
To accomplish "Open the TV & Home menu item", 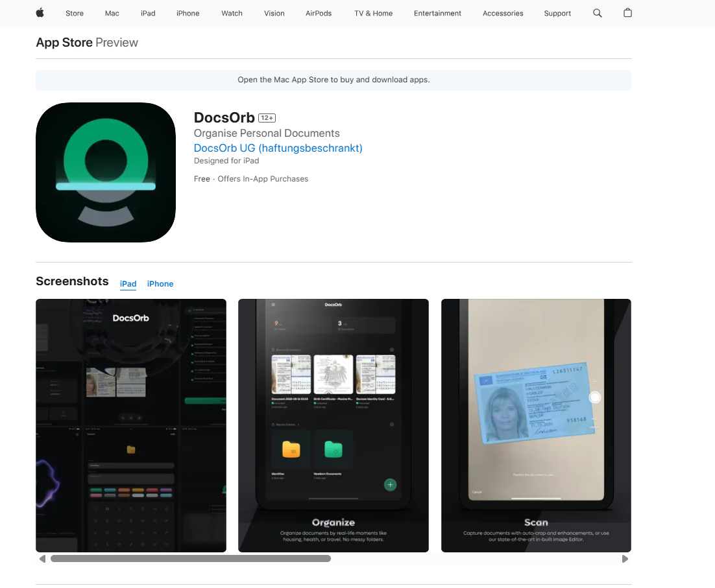I will click(x=373, y=13).
